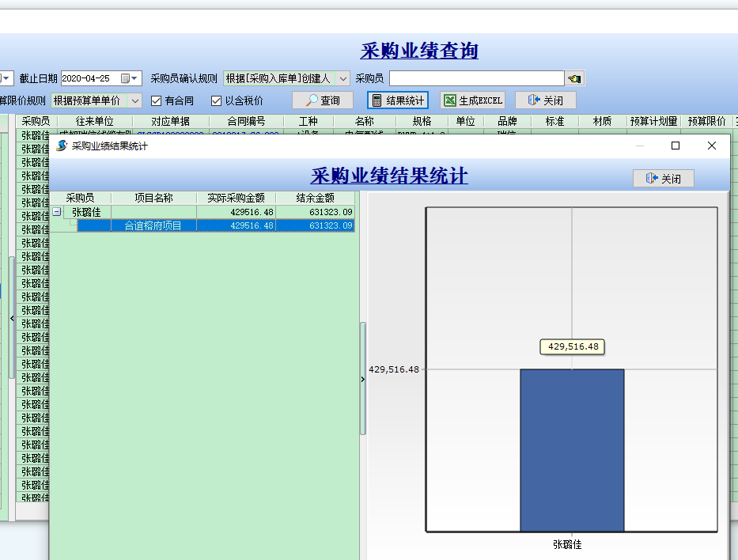Click the 查询 search button
This screenshot has height=560, width=738.
tap(323, 100)
